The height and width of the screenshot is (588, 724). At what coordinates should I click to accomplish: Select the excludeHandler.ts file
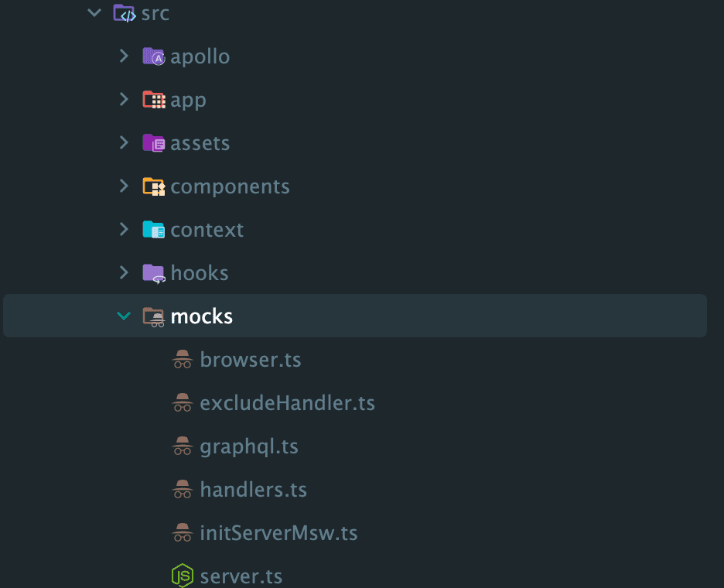coord(286,402)
